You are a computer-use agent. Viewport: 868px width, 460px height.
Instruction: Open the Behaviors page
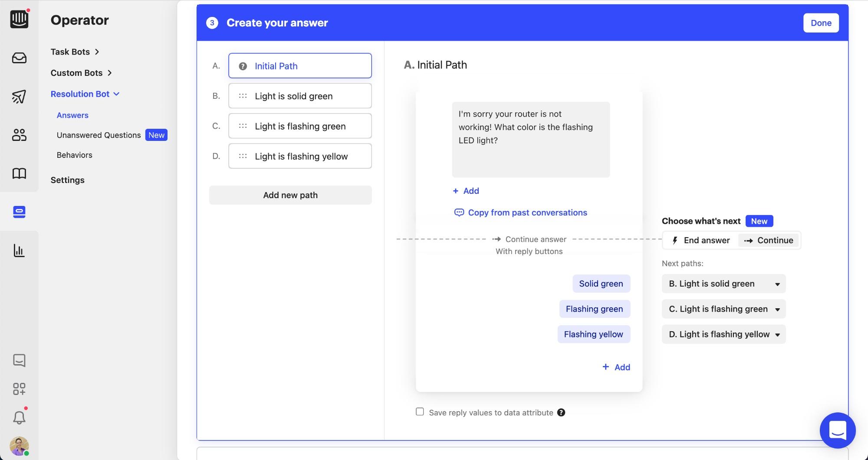74,155
